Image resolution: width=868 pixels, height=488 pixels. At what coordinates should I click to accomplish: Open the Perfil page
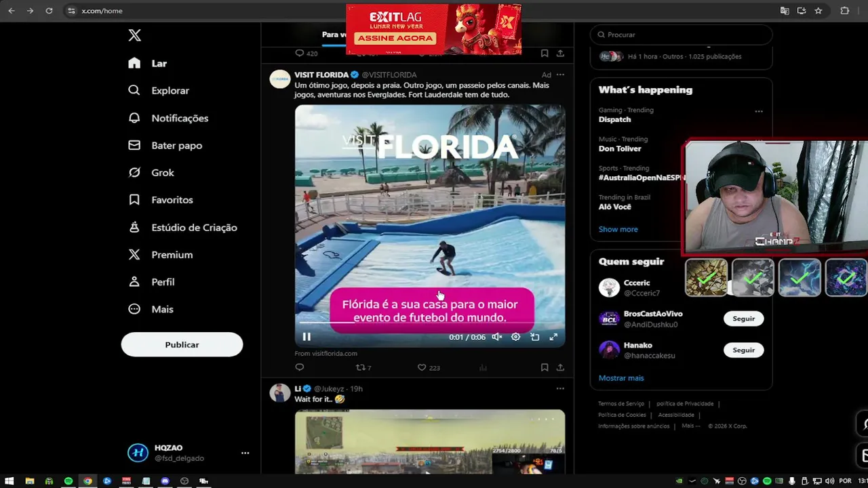click(151, 282)
